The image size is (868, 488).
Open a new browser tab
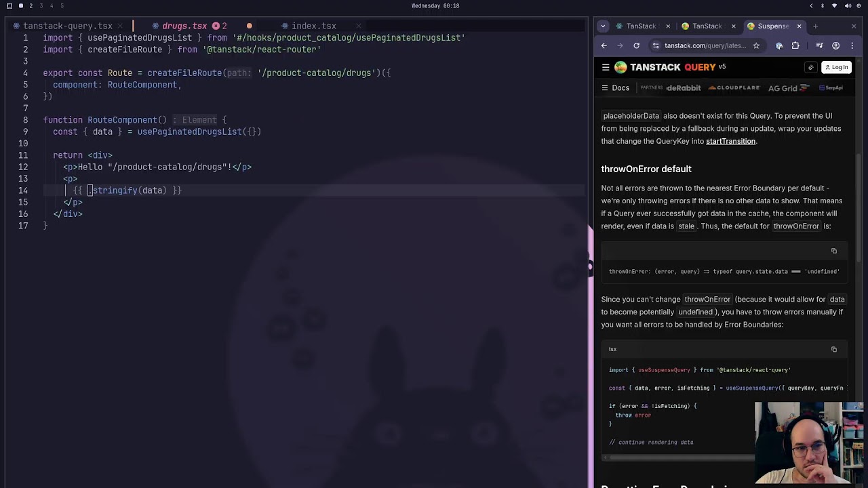coord(815,26)
